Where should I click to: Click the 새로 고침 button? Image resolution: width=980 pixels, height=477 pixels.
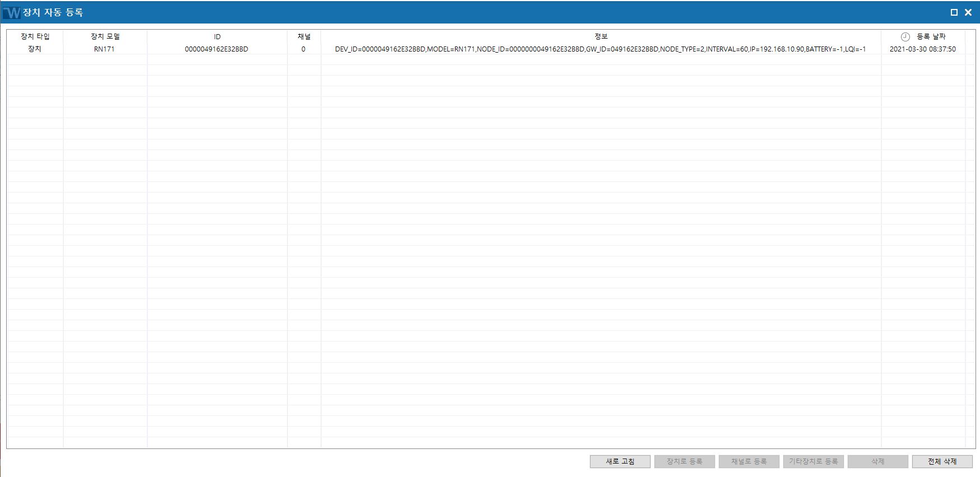(x=620, y=461)
